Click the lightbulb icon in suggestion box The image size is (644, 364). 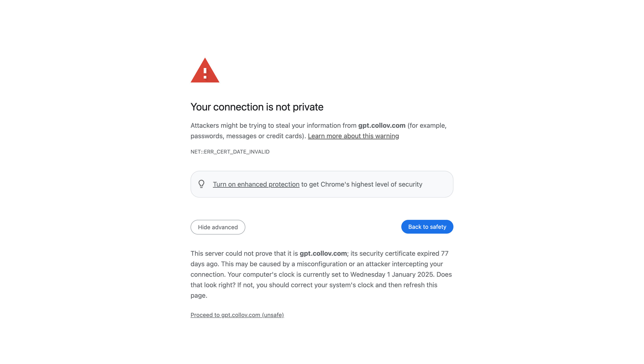pos(201,184)
